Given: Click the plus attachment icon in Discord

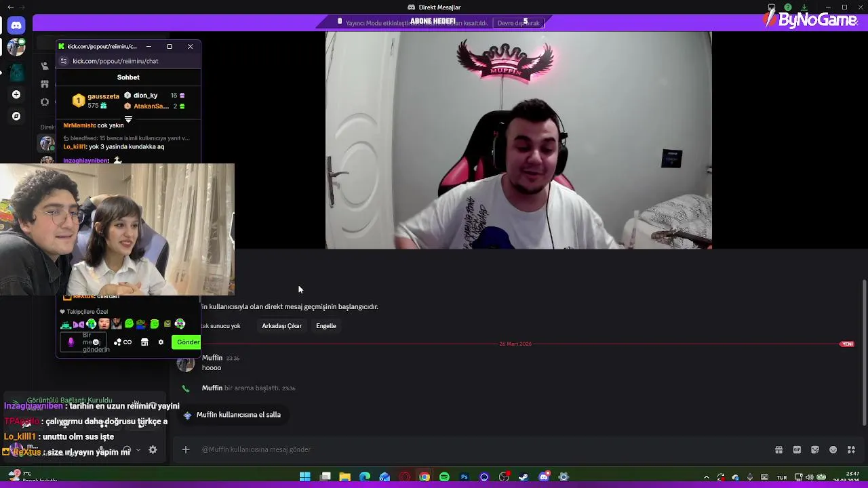Looking at the screenshot, I should tap(186, 449).
